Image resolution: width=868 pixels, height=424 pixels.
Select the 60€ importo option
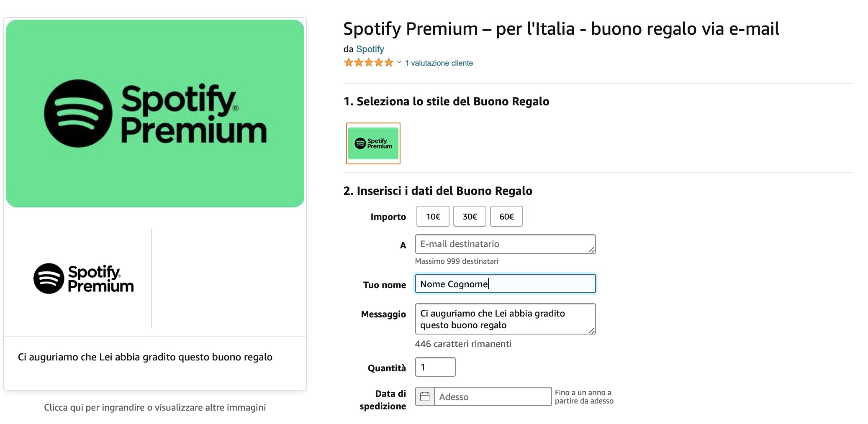coord(506,216)
